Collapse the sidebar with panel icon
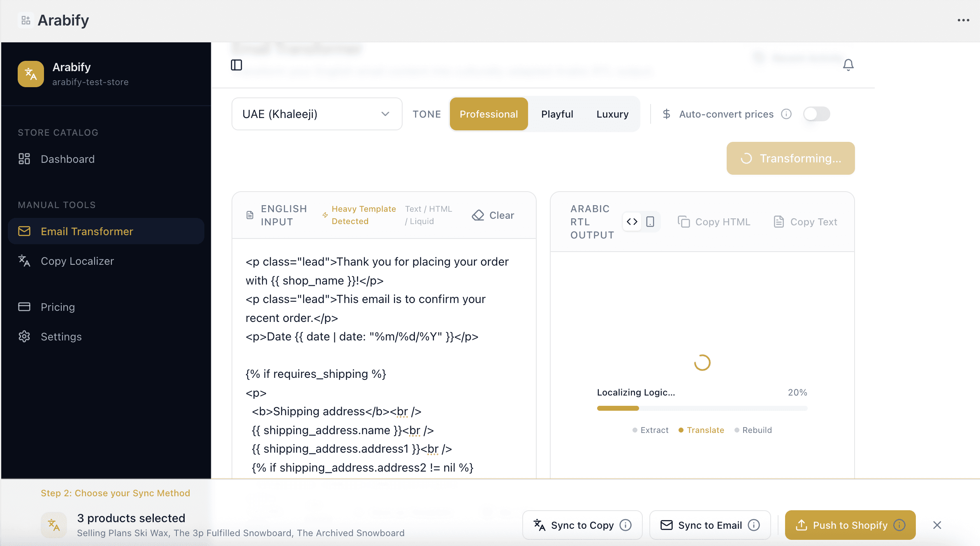This screenshot has width=980, height=546. [x=236, y=65]
